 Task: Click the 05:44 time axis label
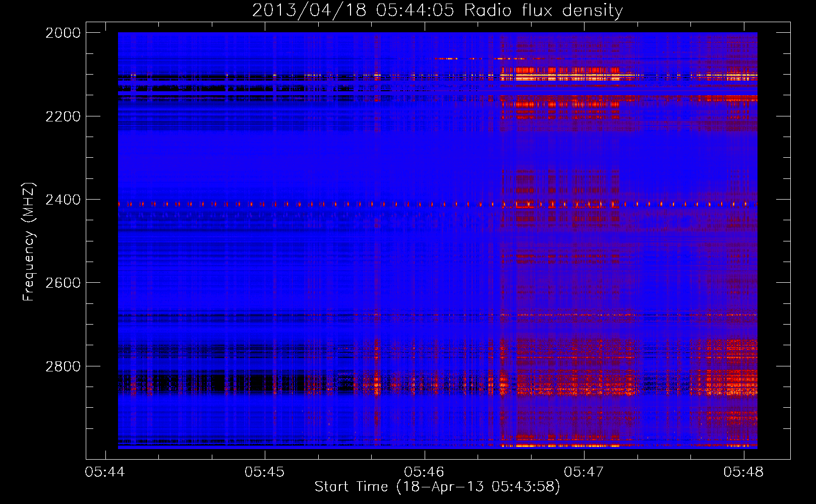(x=105, y=472)
